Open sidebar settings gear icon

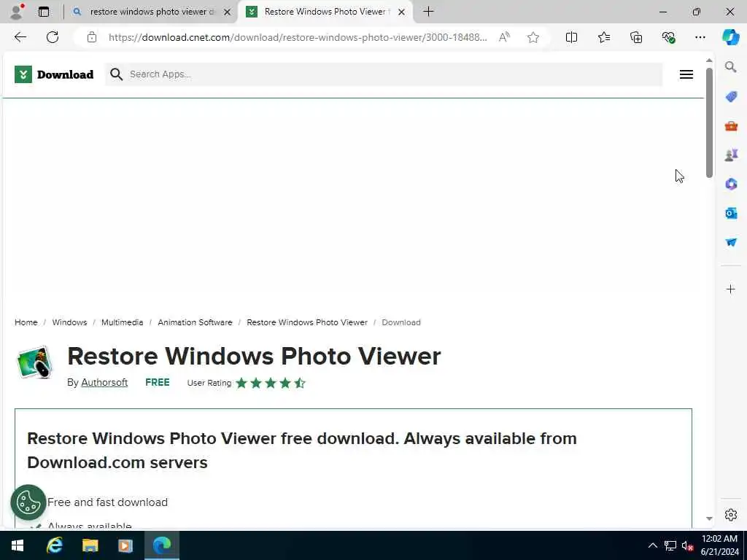(731, 515)
